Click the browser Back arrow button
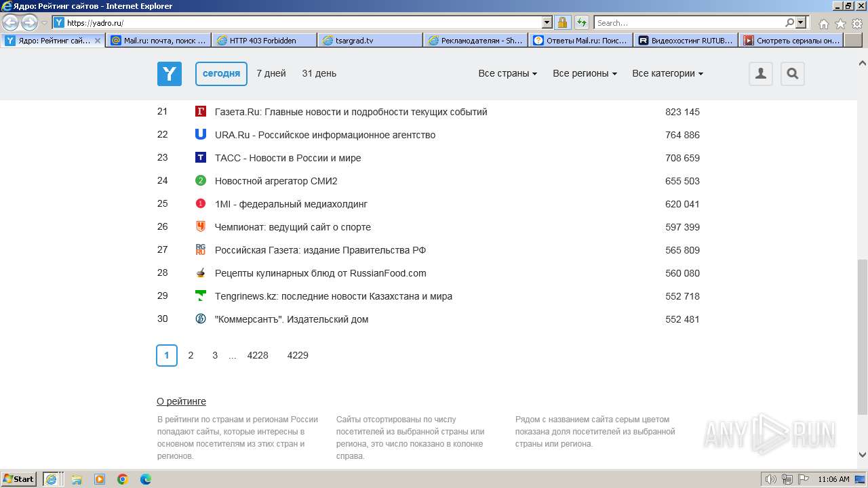Screen dimensions: 868x488 point(11,23)
